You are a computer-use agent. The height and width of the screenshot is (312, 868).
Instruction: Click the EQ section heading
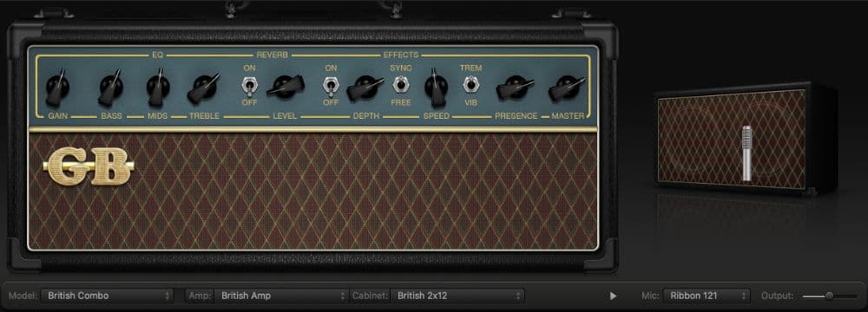(158, 55)
